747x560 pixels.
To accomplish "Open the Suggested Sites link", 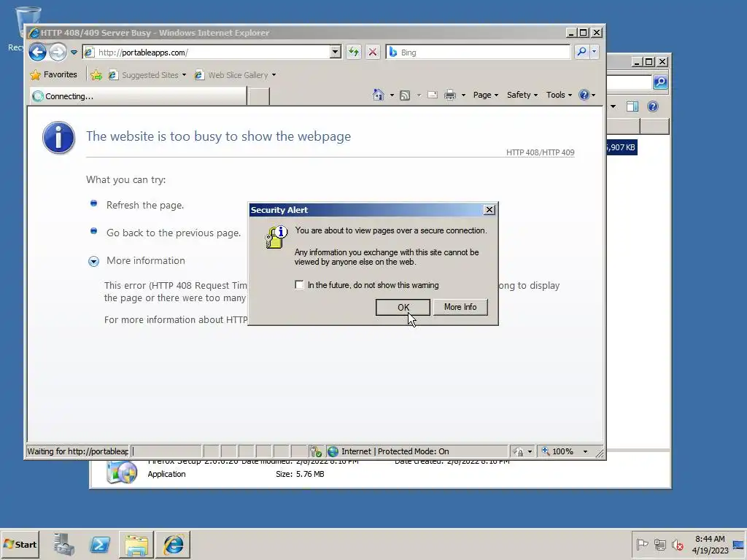I will 147,75.
